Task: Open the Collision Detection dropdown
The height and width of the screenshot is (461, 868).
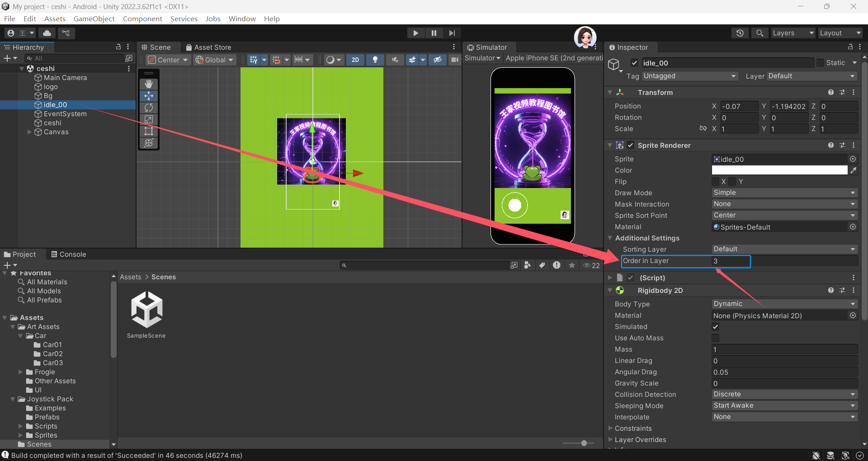Action: (x=784, y=394)
